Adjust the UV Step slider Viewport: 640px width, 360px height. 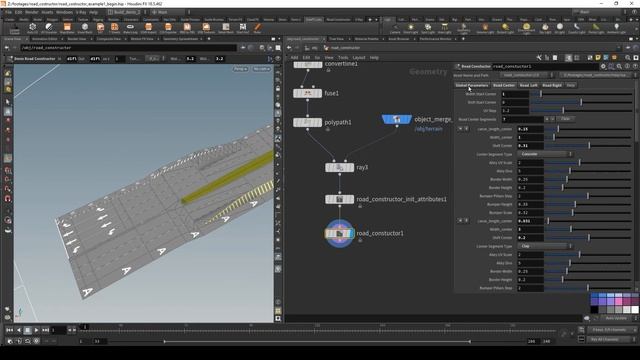point(581,111)
